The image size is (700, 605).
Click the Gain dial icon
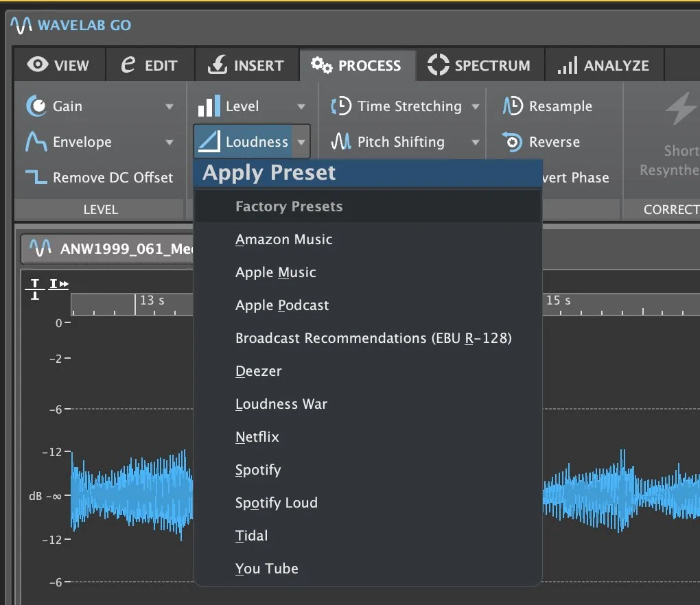(36, 106)
